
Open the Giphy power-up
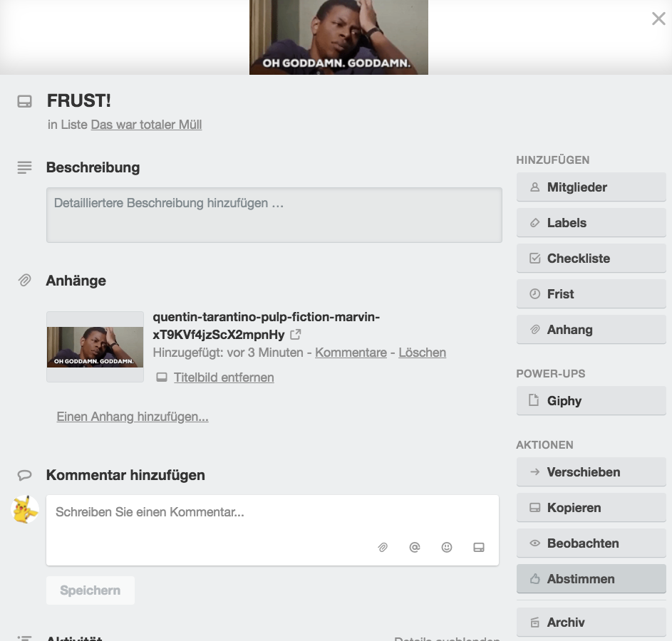591,400
